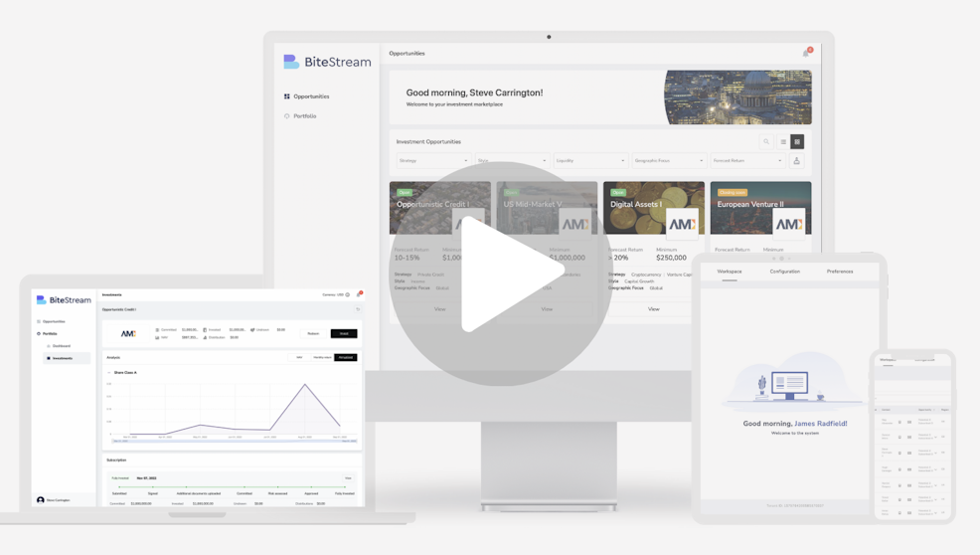Open Portfolio in the monitor sidebar
The width and height of the screenshot is (980, 555).
point(300,115)
